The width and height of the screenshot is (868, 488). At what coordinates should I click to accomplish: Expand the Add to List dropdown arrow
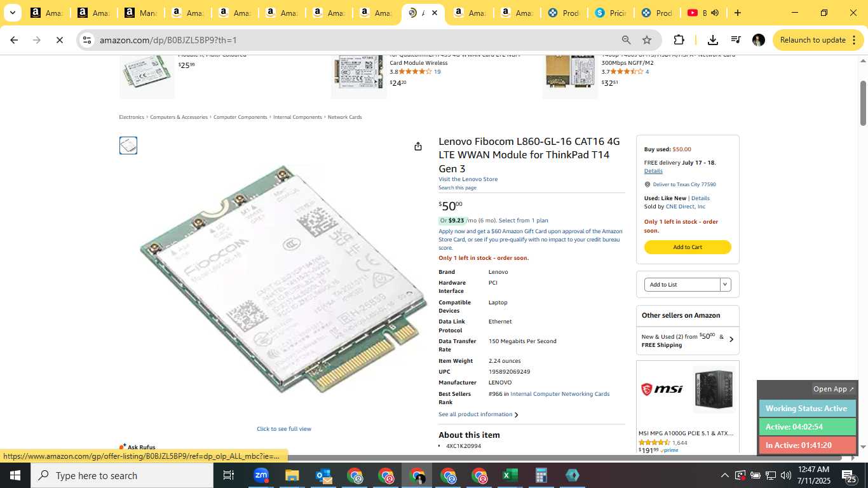point(725,285)
